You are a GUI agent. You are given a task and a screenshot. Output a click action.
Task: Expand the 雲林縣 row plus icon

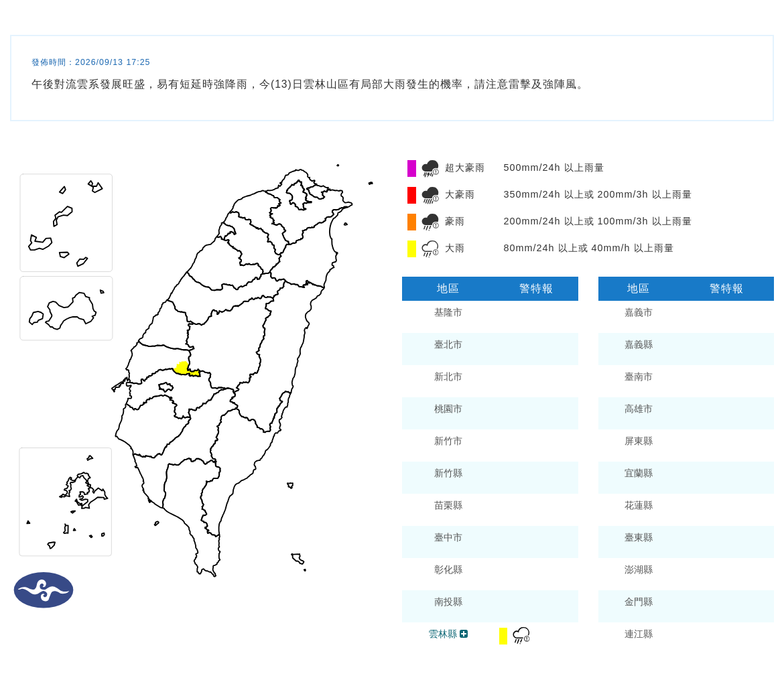pos(464,634)
